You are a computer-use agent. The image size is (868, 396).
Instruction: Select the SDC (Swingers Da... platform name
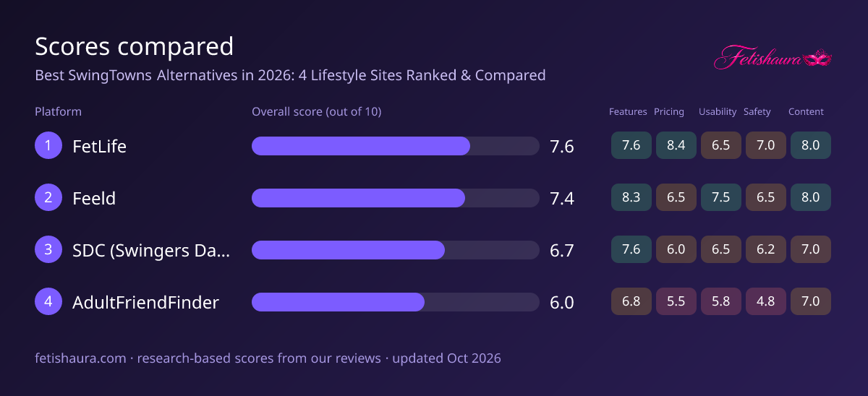(x=151, y=250)
